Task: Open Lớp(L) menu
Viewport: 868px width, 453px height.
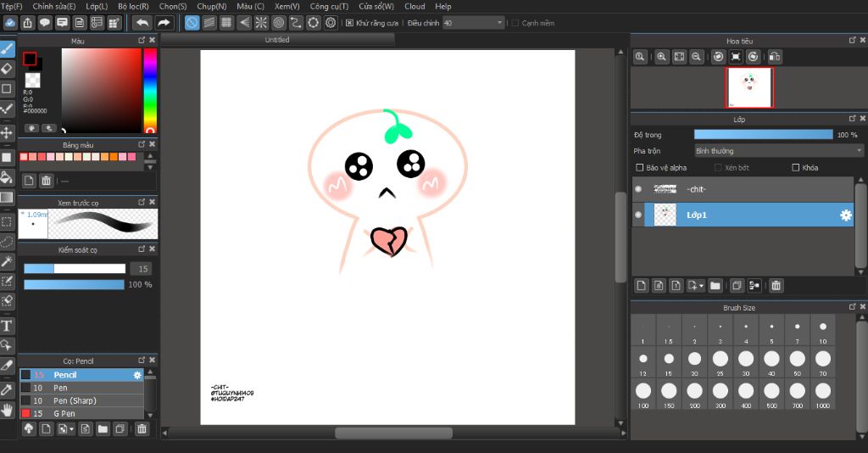Action: (97, 6)
